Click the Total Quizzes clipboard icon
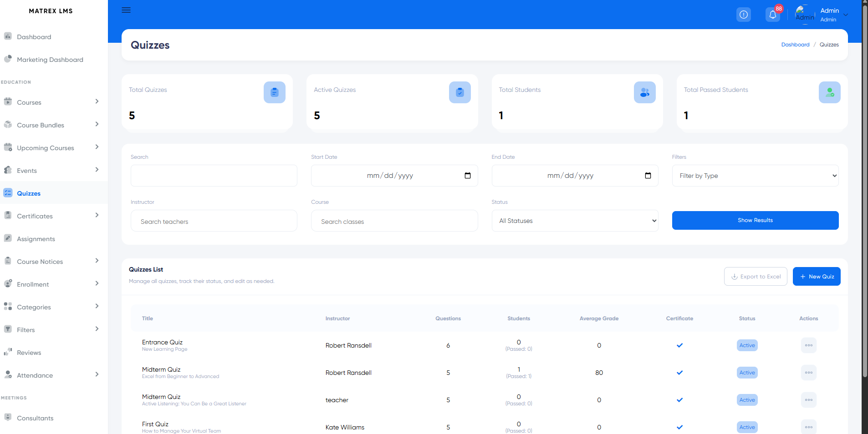The height and width of the screenshot is (434, 868). 275,92
